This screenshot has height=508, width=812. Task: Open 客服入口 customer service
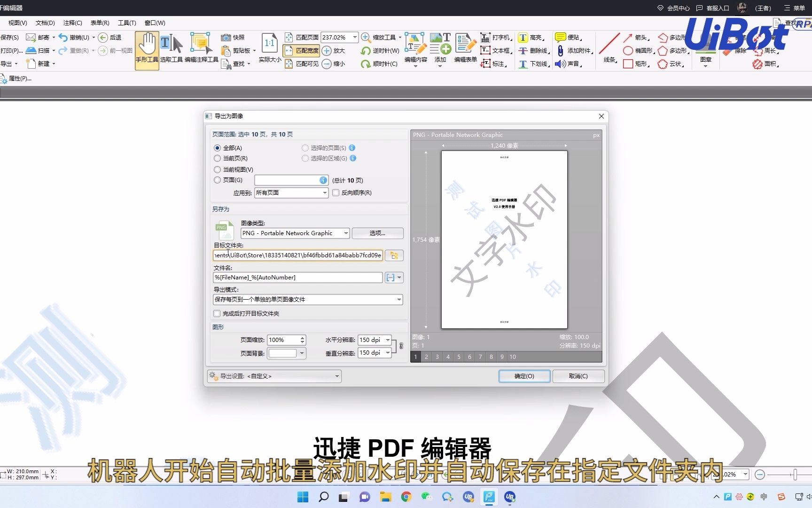click(x=713, y=8)
